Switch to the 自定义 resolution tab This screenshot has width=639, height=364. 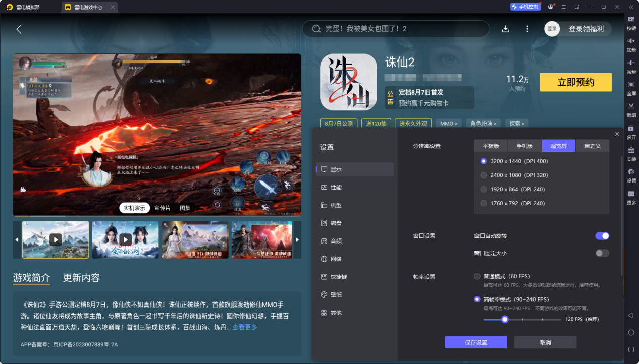coord(593,146)
